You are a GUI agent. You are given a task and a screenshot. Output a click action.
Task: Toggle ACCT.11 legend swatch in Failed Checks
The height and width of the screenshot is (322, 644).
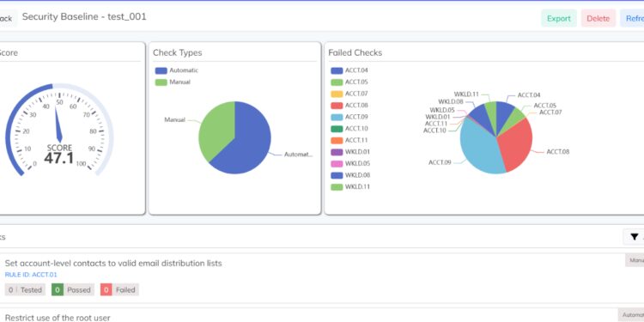337,141
